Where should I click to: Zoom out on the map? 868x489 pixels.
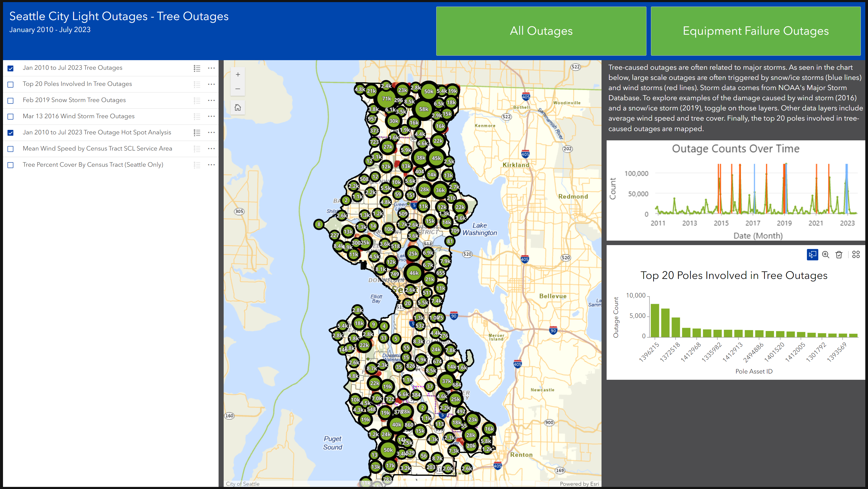point(238,89)
